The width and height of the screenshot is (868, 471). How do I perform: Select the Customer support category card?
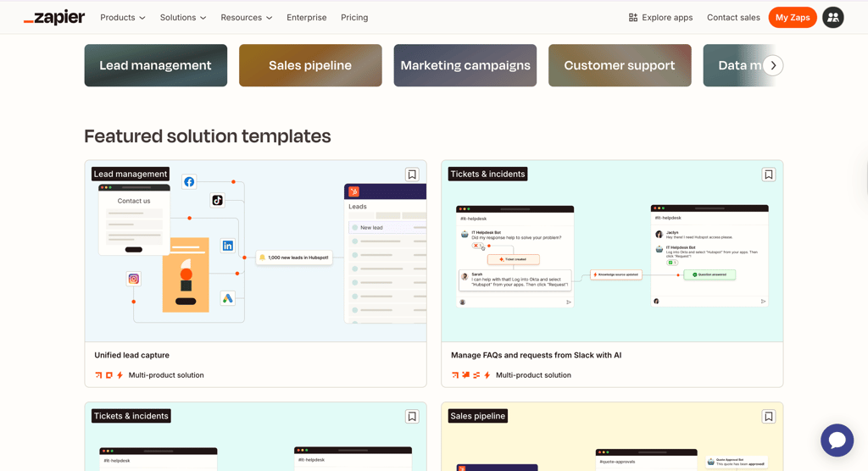click(x=620, y=65)
